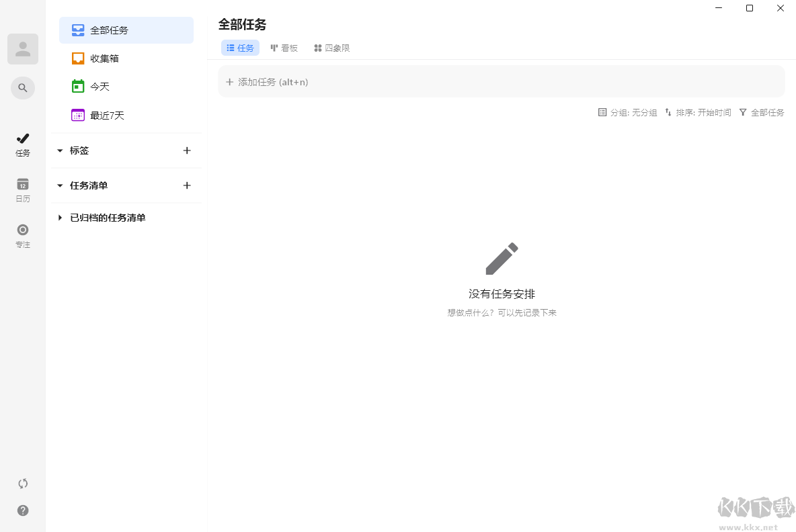Show tasks for 最近7天
Screen dimensions: 796x532
126,115
